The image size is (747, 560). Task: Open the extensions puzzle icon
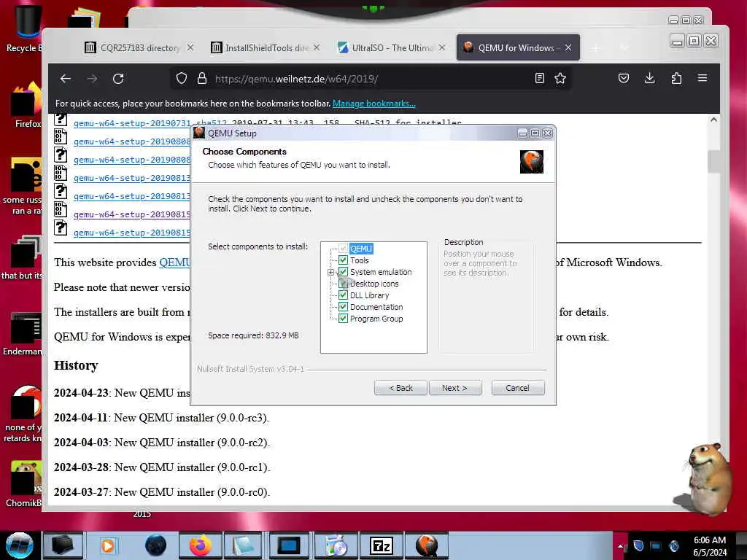676,78
